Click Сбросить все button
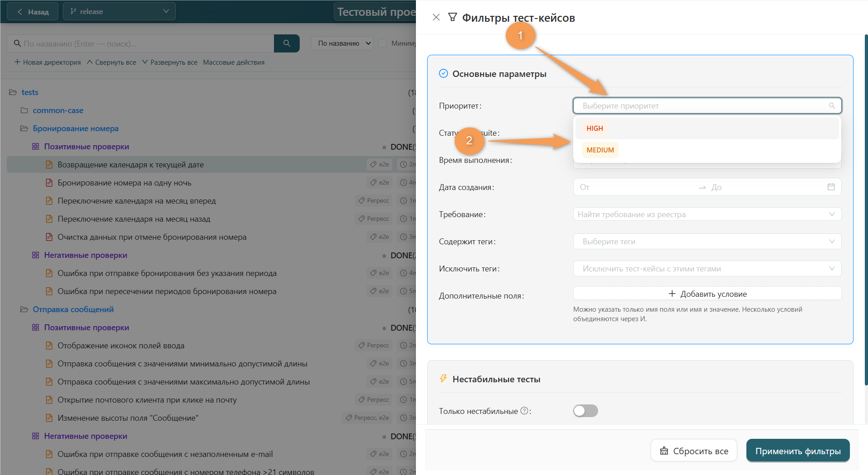Image resolution: width=868 pixels, height=475 pixels. click(694, 451)
